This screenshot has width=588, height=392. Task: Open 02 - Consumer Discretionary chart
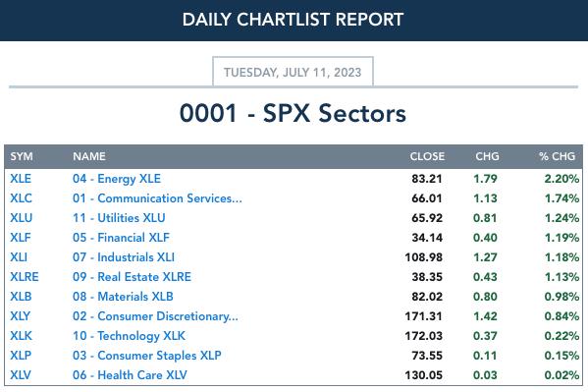click(x=155, y=316)
